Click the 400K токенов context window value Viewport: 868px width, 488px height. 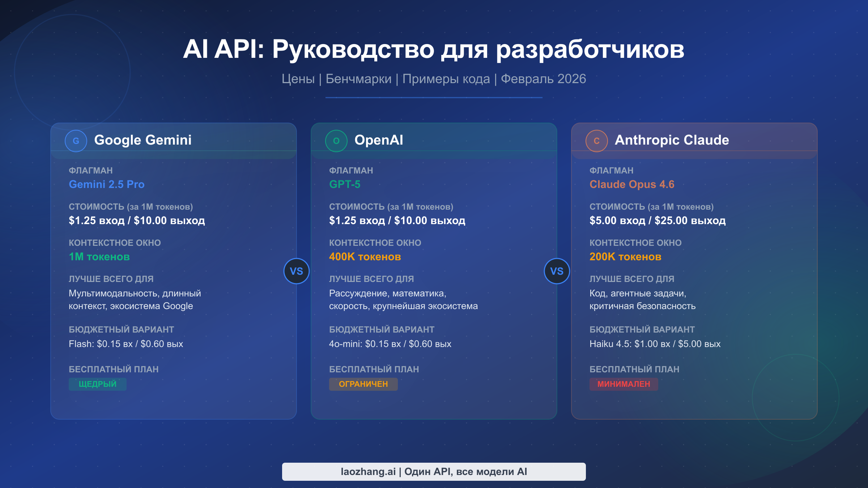(365, 257)
